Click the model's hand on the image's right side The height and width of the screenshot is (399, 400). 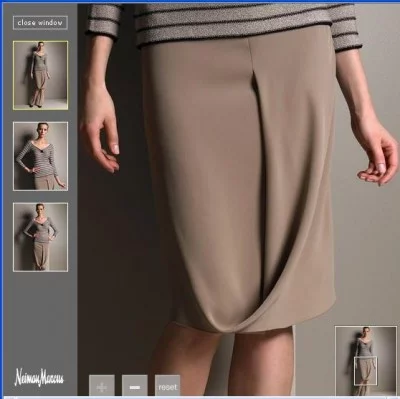(x=375, y=157)
